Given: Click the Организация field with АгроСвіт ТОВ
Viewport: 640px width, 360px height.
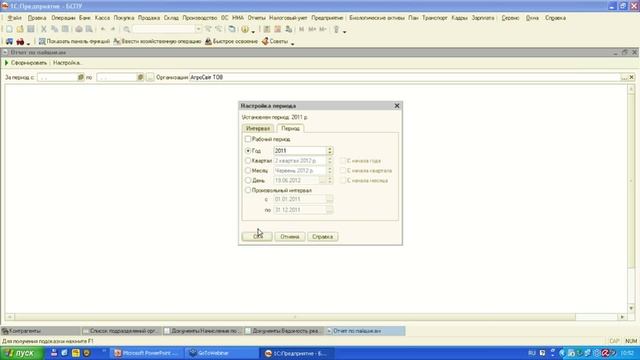Looking at the screenshot, I should click(x=404, y=77).
